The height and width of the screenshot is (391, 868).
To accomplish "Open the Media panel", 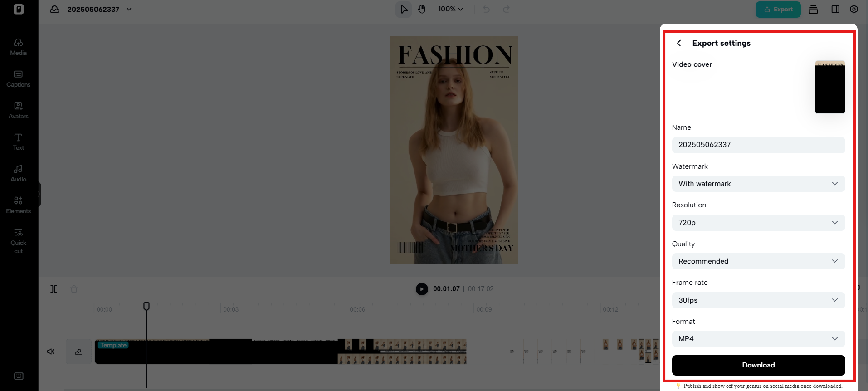I will pos(18,47).
